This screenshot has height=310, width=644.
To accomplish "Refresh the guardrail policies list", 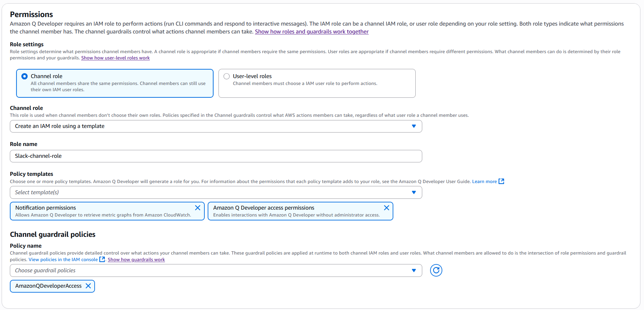I will 436,270.
